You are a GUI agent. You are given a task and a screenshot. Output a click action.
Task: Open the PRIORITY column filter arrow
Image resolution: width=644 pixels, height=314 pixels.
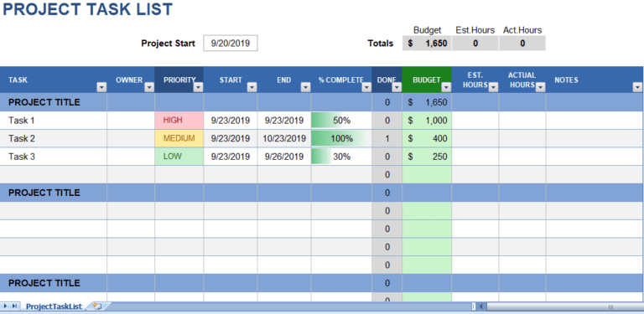pos(198,87)
